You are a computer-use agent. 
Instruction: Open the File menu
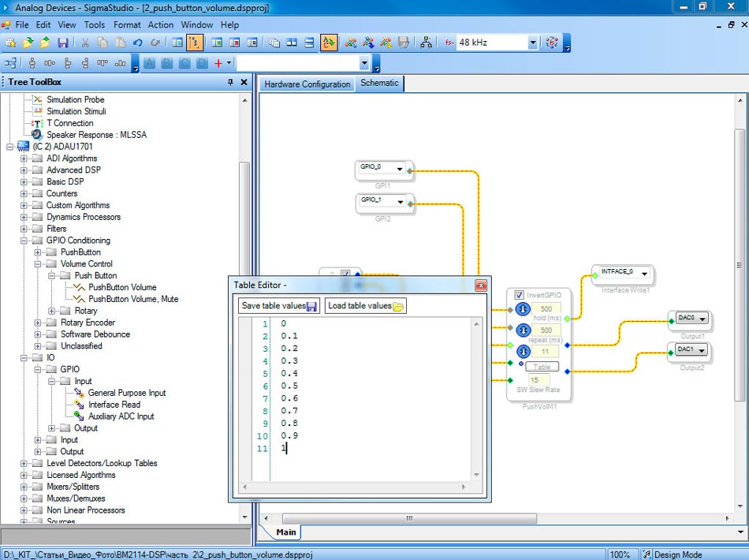click(22, 25)
